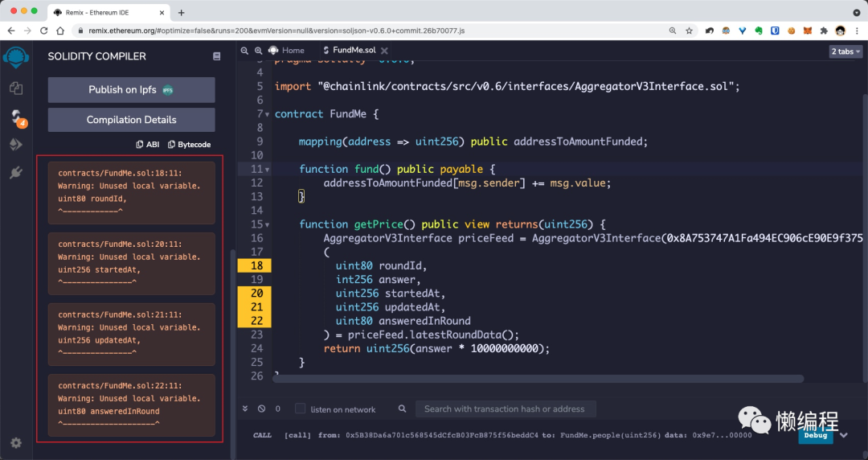Fold the getPrice function at line 15
The width and height of the screenshot is (868, 460).
[268, 225]
